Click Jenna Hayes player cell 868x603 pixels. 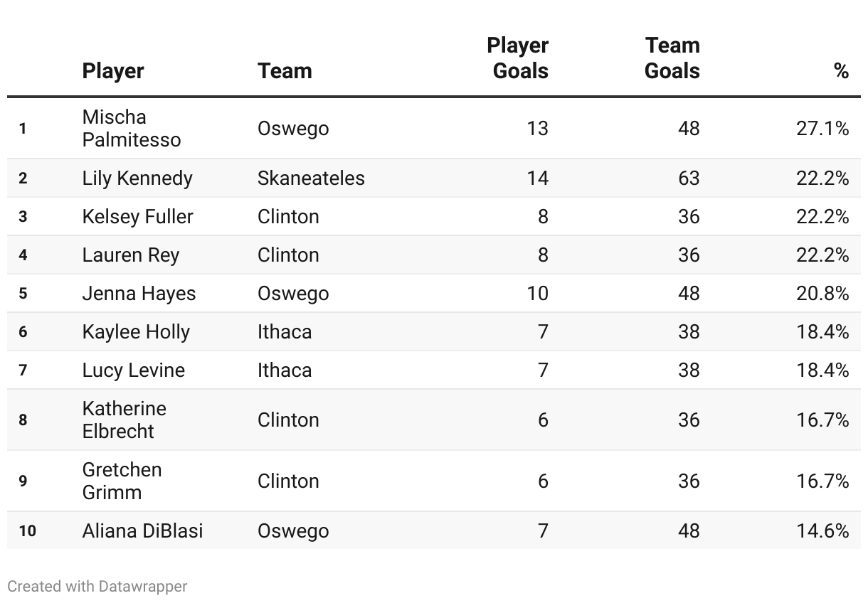139,293
